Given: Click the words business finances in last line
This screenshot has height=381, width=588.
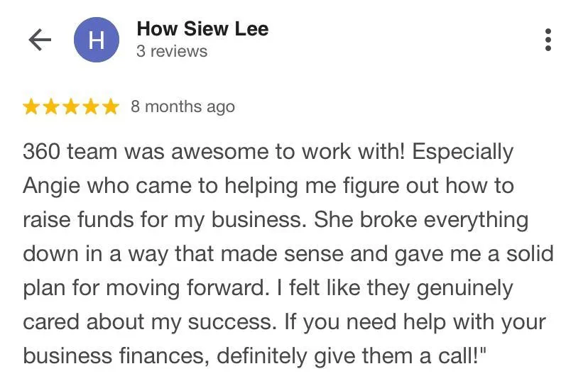Looking at the screenshot, I should [x=114, y=356].
